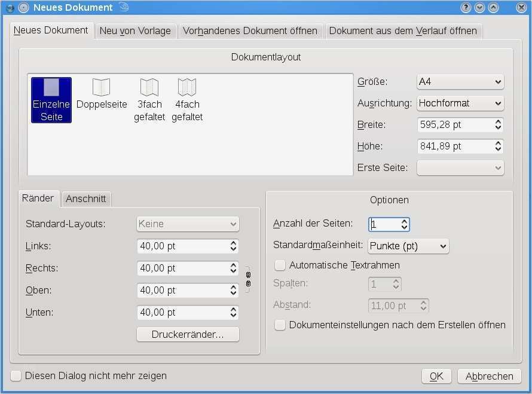Choose the Doppelseite layout icon

point(102,94)
